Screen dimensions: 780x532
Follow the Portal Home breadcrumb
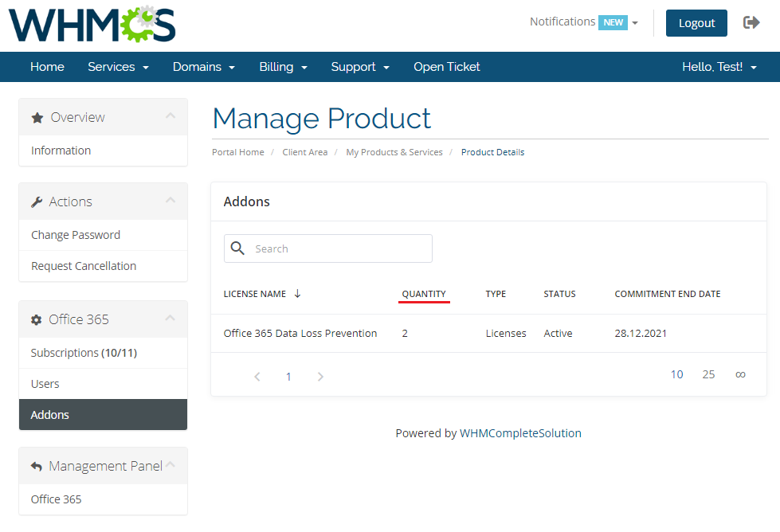[x=237, y=152]
